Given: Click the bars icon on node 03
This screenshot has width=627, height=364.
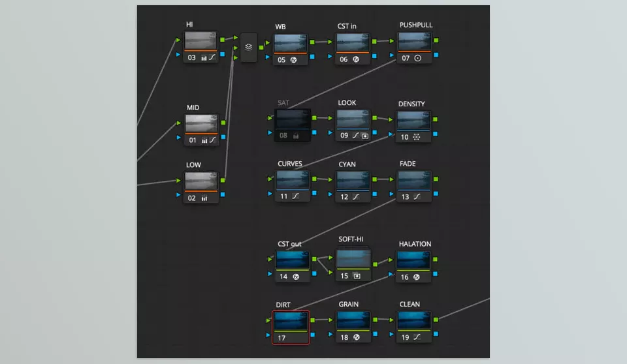Looking at the screenshot, I should click(204, 58).
